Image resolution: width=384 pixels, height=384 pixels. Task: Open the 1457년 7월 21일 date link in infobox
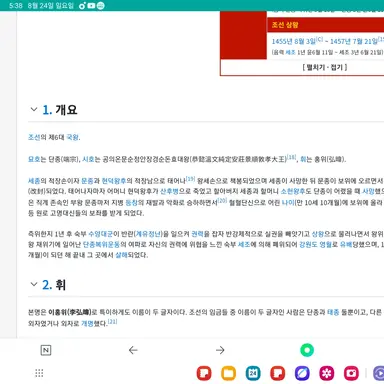coord(354,41)
